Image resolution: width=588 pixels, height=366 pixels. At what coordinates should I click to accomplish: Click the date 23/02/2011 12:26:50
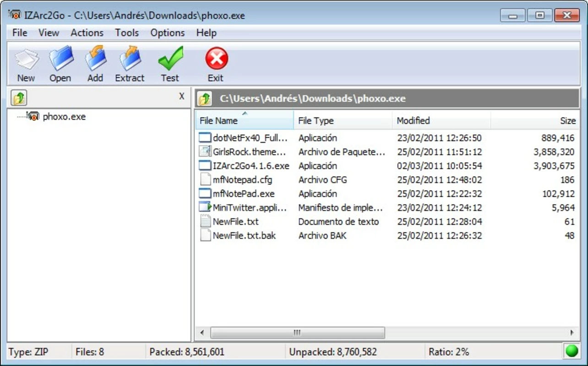pyautogui.click(x=440, y=138)
